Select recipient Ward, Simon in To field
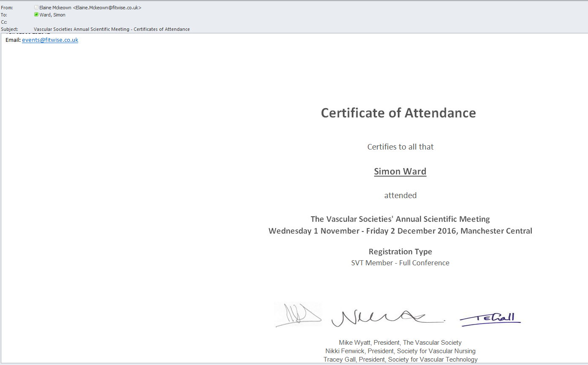Screen dimensions: 588x365 point(52,15)
